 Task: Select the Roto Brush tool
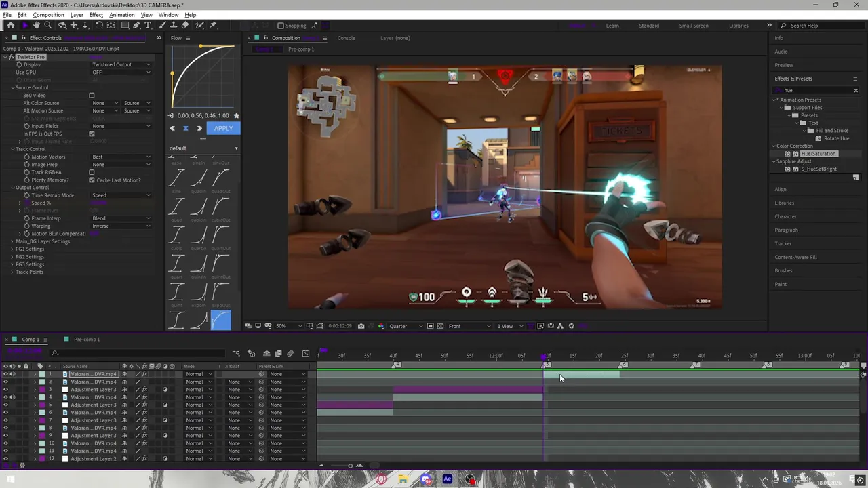(x=199, y=25)
